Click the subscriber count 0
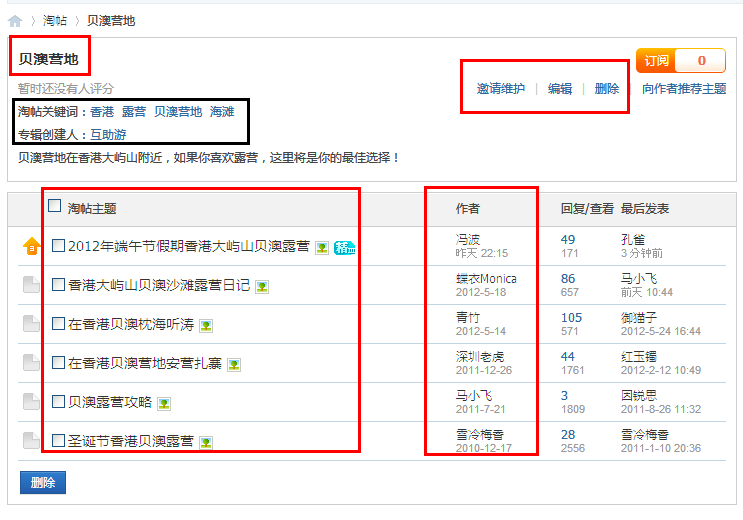Screen dimensions: 743x520 click(x=701, y=61)
